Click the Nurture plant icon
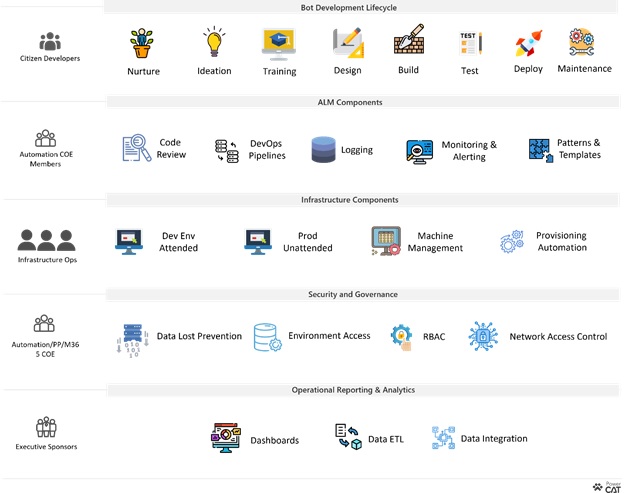Viewport: 630px width, 493px height. coord(141,43)
